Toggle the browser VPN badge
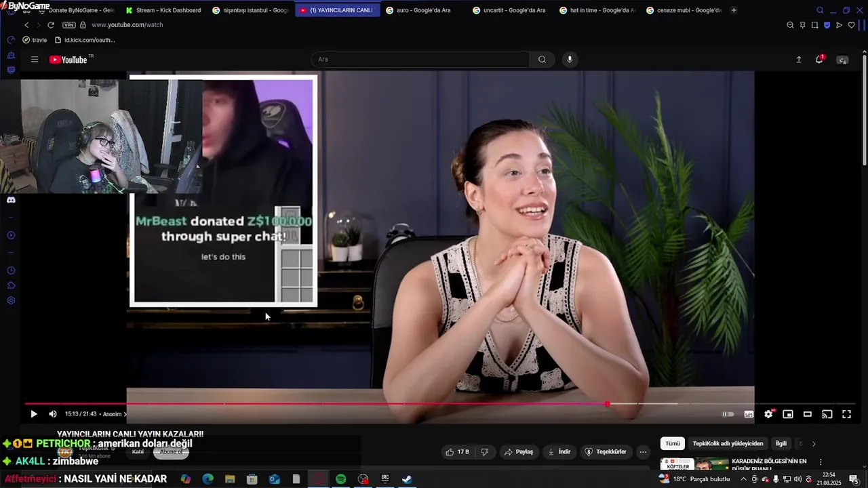Screen dimensions: 868x488 pyautogui.click(x=68, y=25)
